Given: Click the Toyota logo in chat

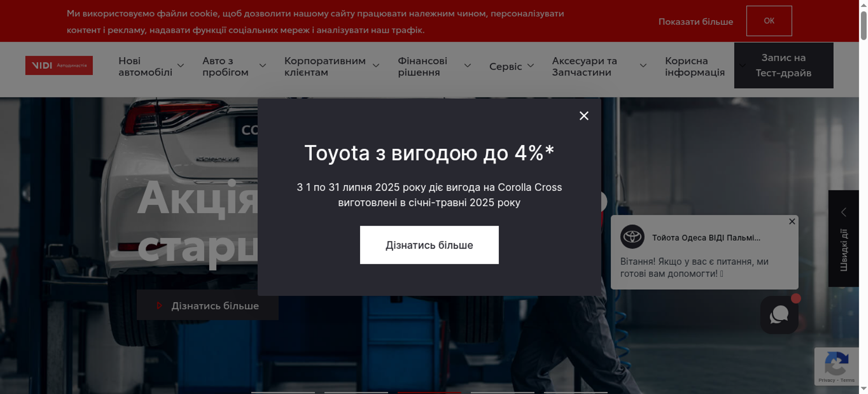Looking at the screenshot, I should coord(632,237).
